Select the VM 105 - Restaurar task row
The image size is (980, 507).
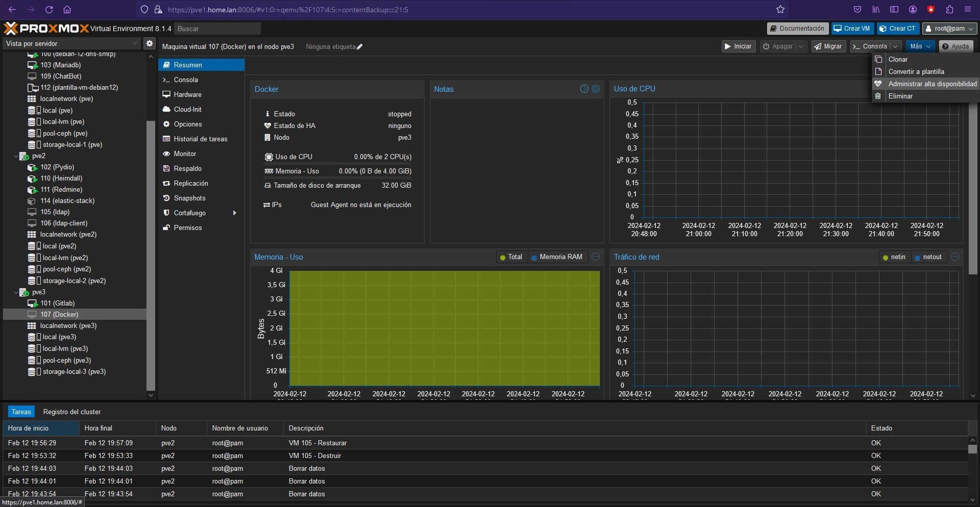(485, 443)
